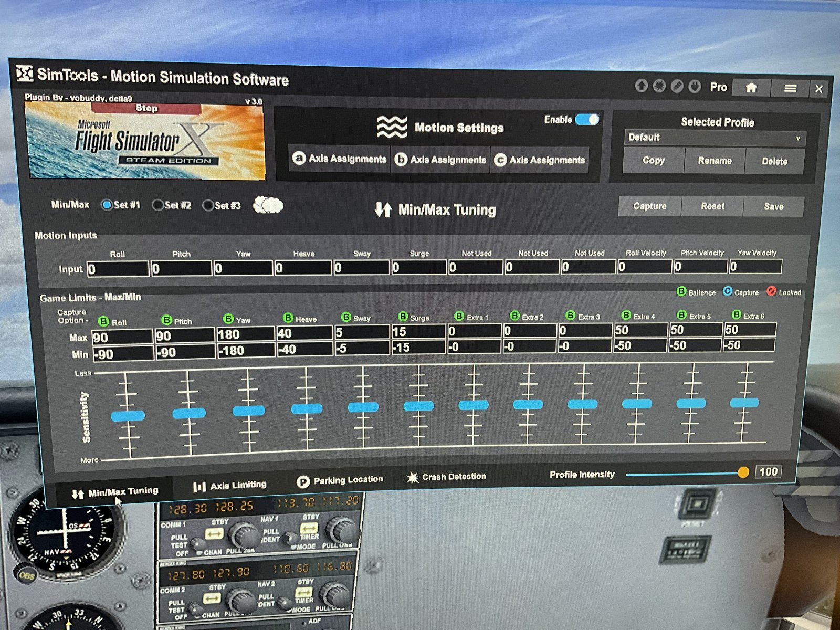840x630 pixels.
Task: Click the Copy profile button
Action: 654,160
